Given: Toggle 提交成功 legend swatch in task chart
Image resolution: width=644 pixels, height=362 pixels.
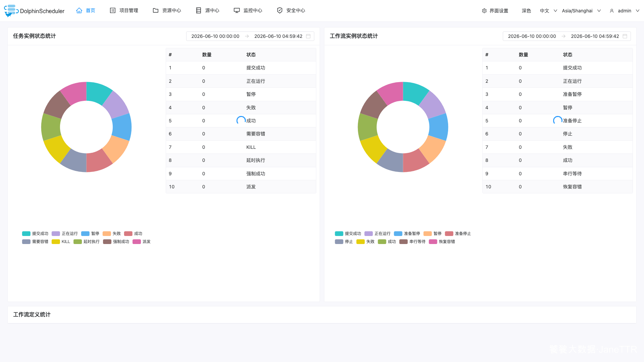Looking at the screenshot, I should click(x=26, y=234).
